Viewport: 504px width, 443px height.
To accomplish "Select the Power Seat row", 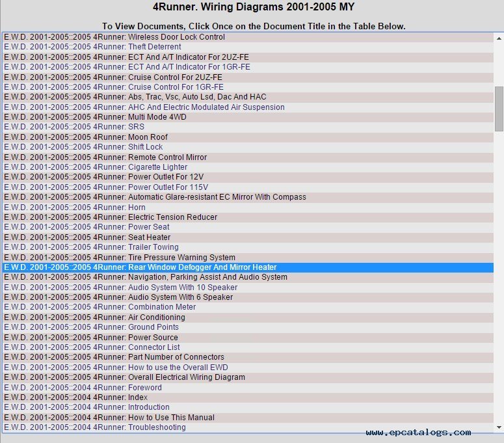I will point(248,227).
